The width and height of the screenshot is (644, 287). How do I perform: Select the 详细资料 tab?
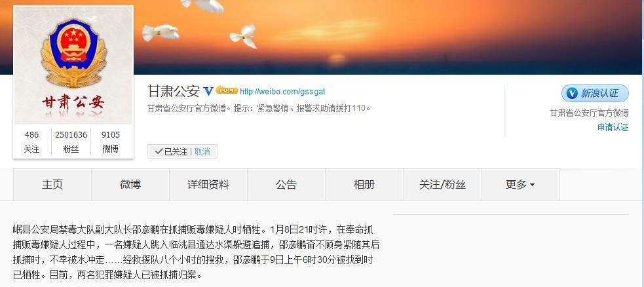click(208, 185)
